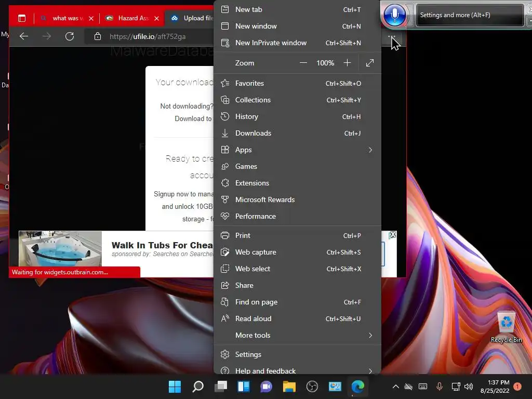Open Microsoft Edge taskbar icon

357,387
